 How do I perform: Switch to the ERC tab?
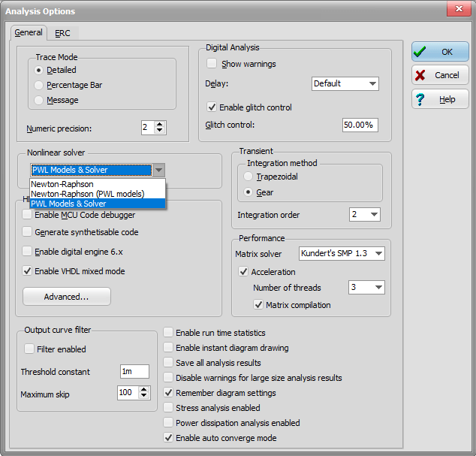tap(62, 33)
